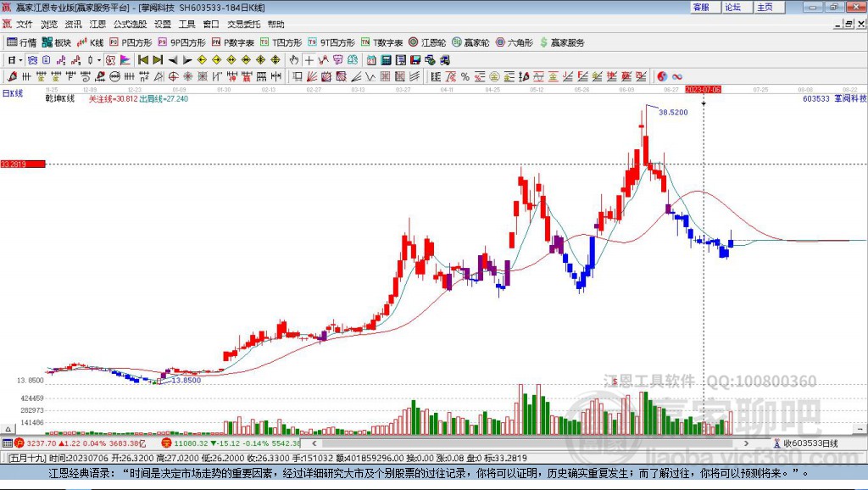Open the 文件 menu
868x490 pixels.
click(x=25, y=24)
